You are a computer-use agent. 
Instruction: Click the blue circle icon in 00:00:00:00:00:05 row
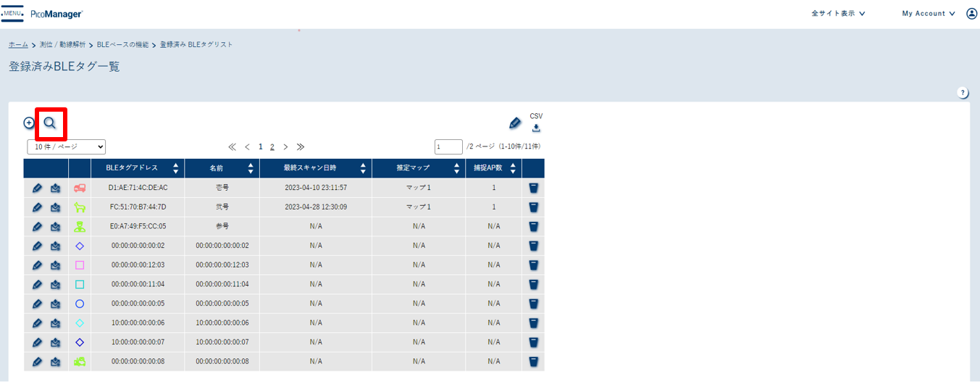(x=80, y=304)
